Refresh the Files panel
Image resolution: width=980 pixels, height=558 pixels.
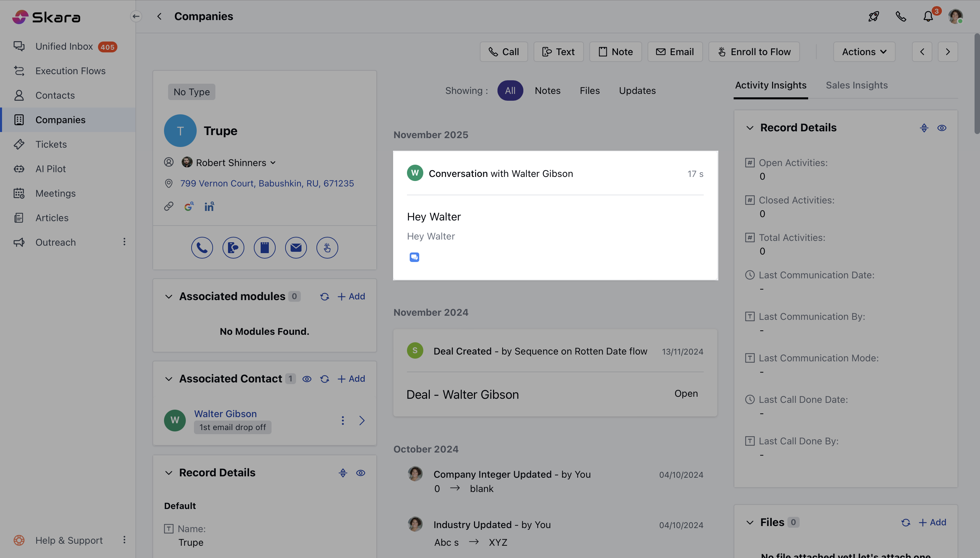pos(905,522)
